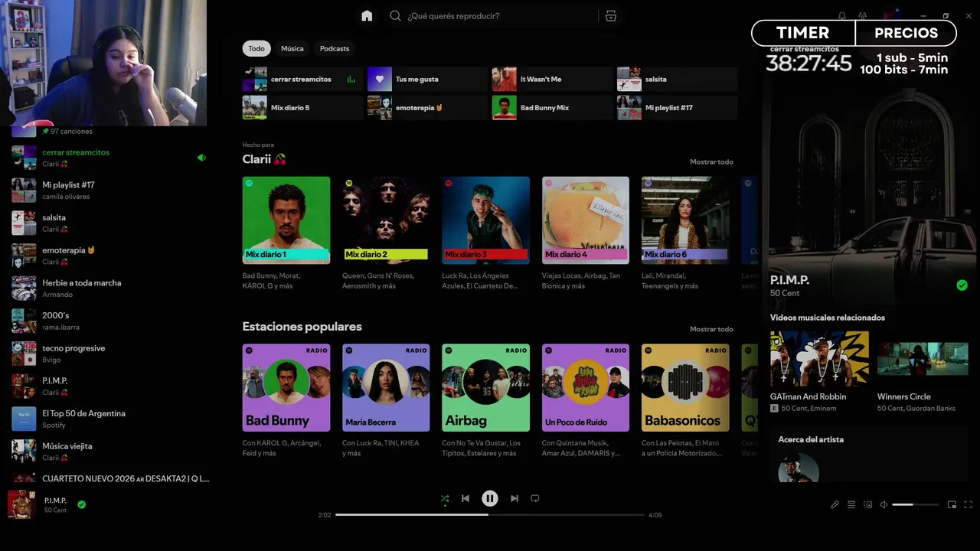The height and width of the screenshot is (551, 980).
Task: Select the Podcasts filter chip
Action: coord(335,48)
